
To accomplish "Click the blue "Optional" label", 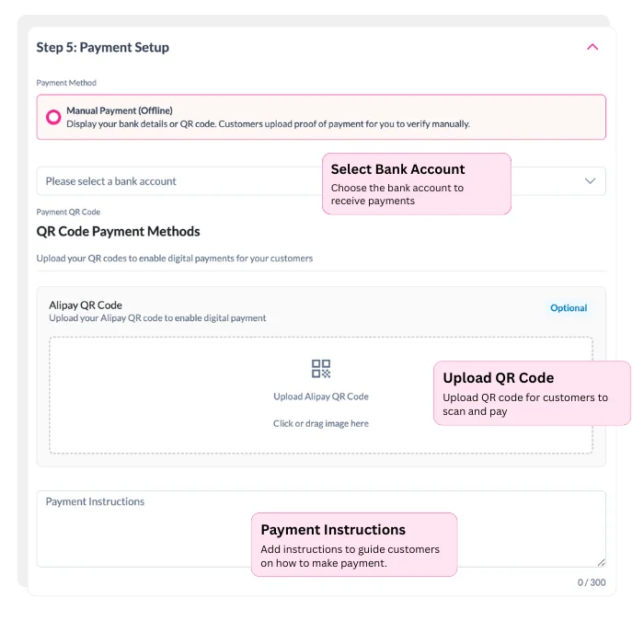I will coord(569,308).
